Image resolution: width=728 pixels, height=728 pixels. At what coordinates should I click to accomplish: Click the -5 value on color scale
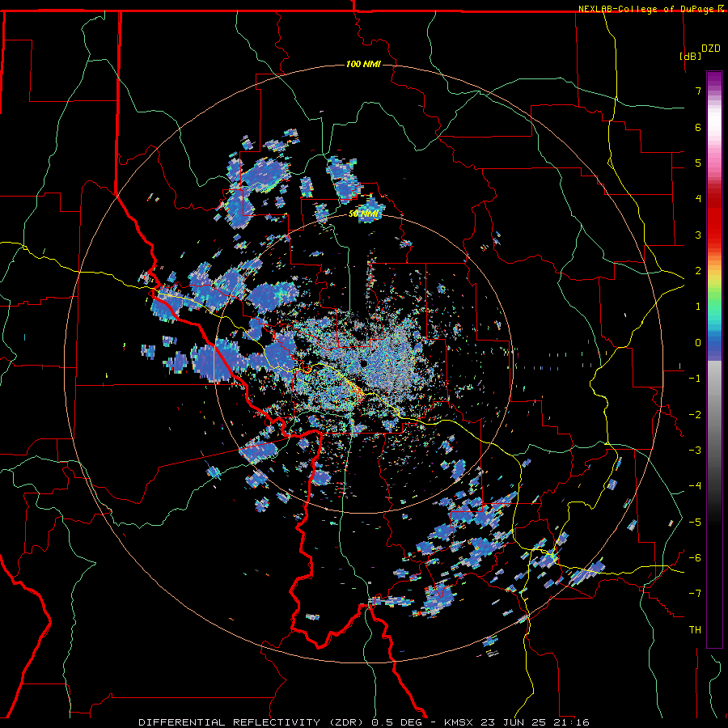(695, 523)
